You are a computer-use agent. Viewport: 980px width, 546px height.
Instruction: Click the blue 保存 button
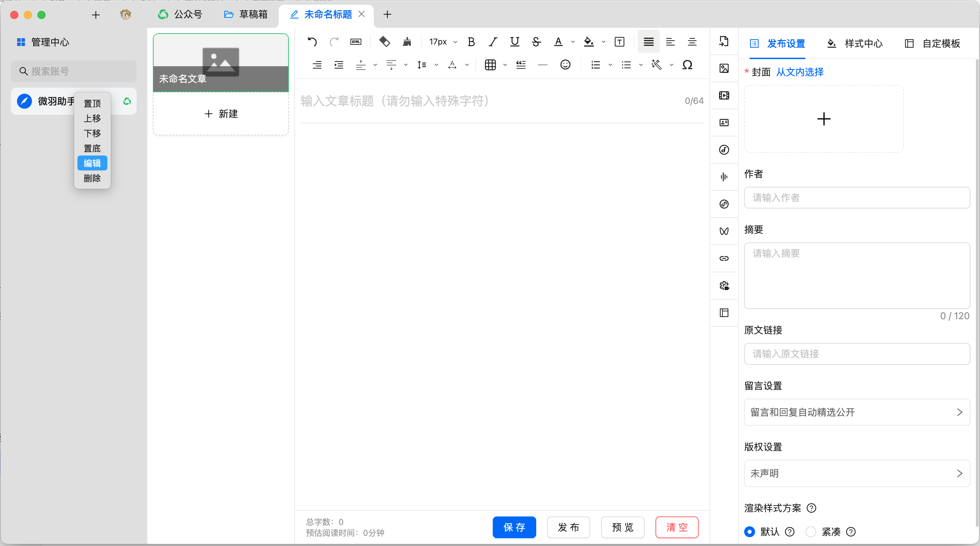coord(514,527)
